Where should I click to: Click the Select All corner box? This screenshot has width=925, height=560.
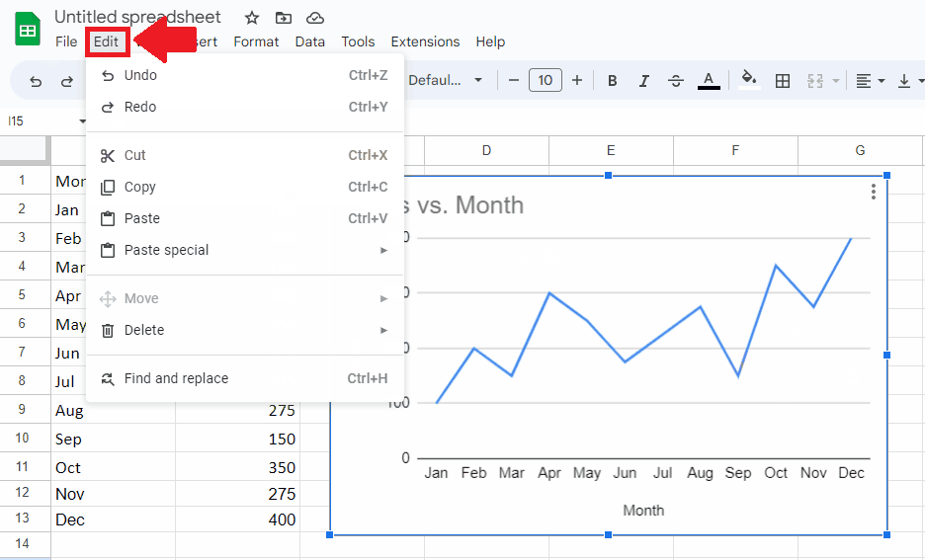tap(24, 150)
